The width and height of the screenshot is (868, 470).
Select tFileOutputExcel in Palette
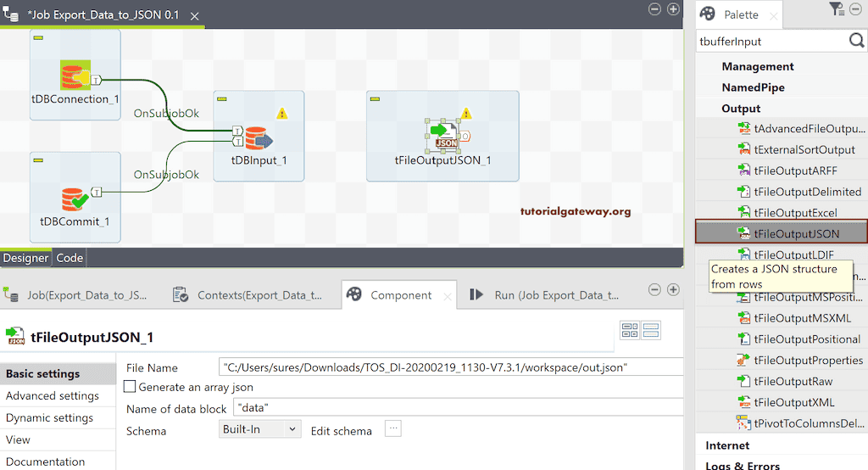click(x=787, y=213)
